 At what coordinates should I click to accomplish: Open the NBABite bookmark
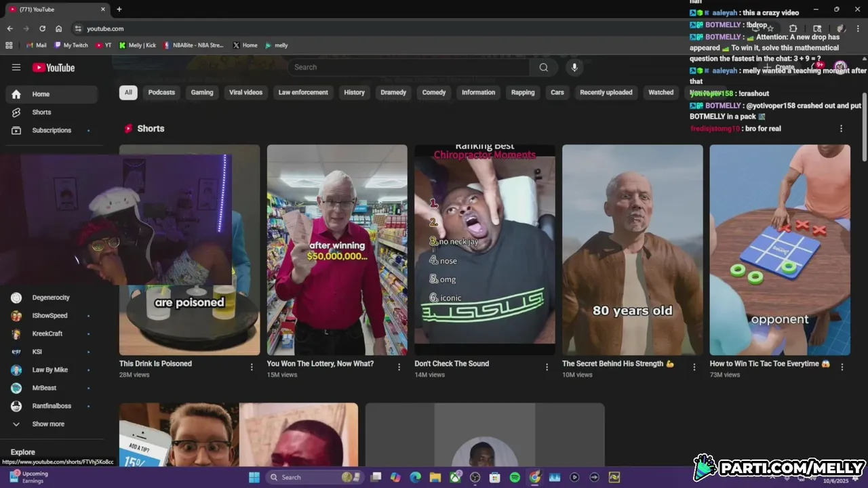click(193, 45)
